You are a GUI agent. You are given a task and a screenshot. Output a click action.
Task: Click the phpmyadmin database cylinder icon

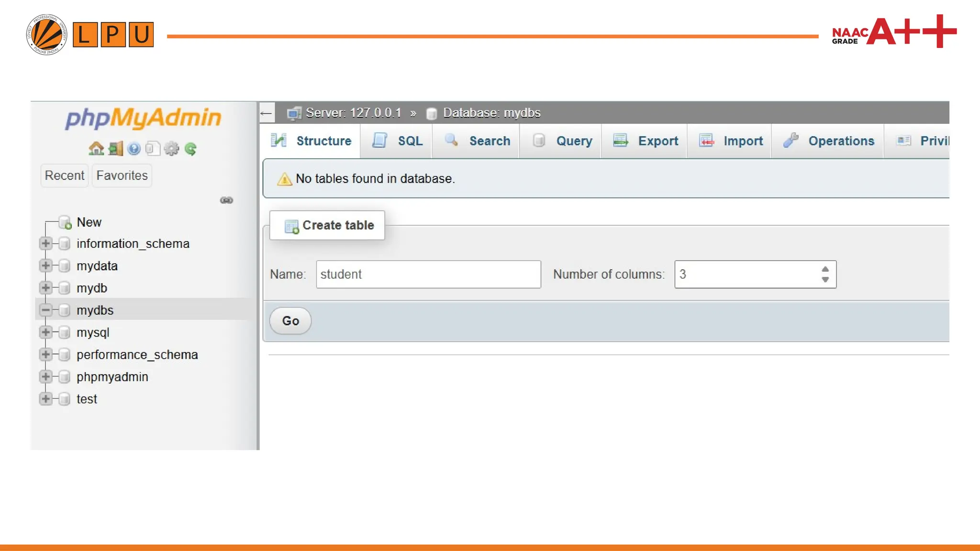(x=64, y=377)
